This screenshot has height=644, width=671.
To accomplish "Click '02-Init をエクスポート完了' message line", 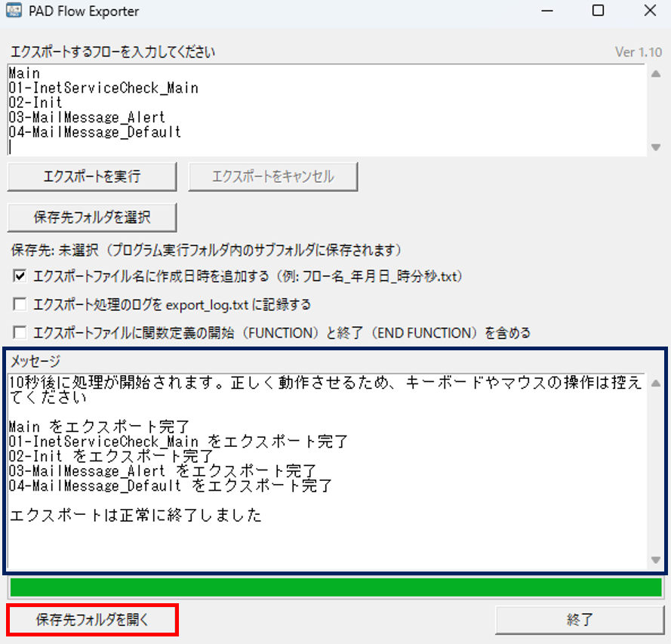I will tap(111, 456).
